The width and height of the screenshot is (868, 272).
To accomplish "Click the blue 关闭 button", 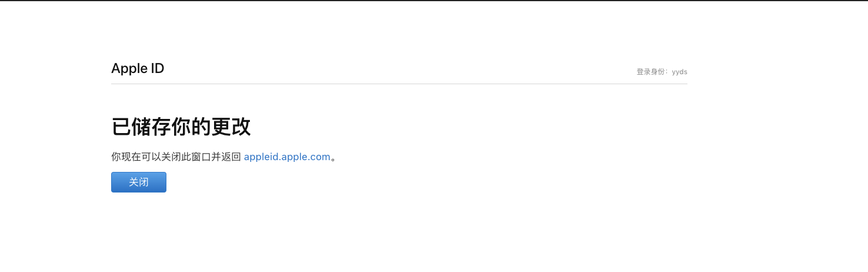I will click(x=139, y=183).
